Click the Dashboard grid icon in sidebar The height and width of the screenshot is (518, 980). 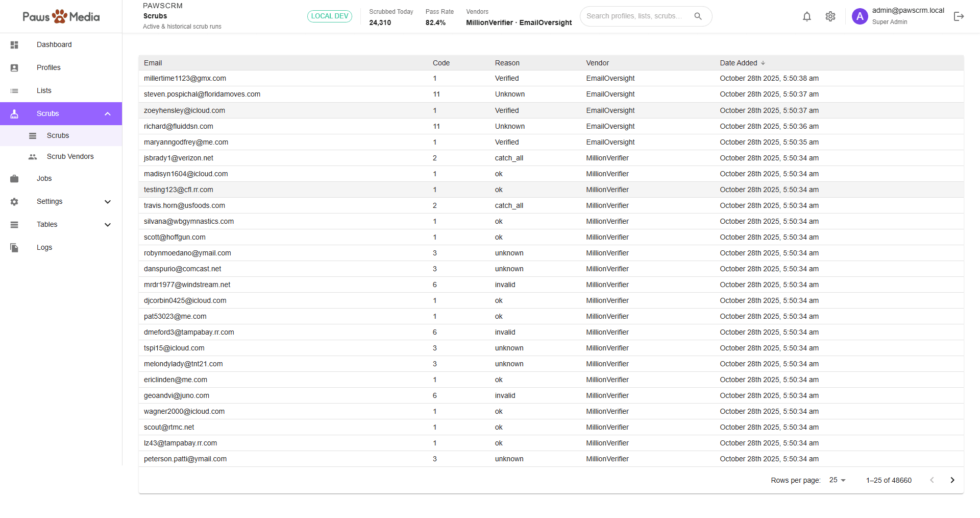pyautogui.click(x=14, y=45)
